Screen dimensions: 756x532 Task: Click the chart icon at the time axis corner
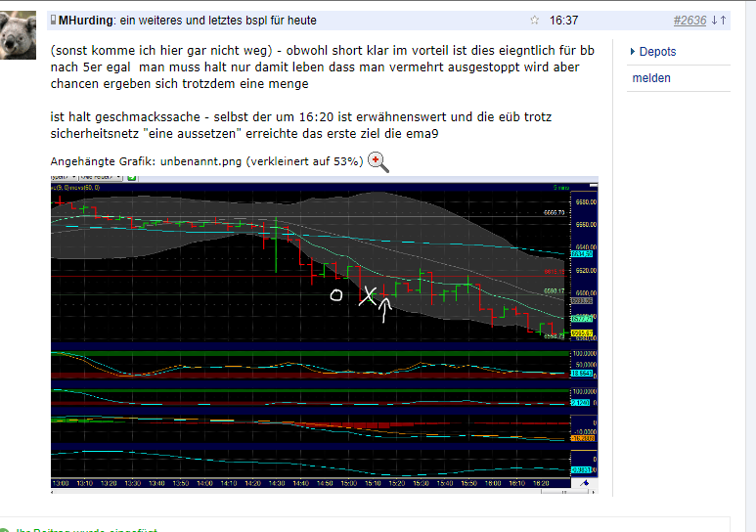click(x=584, y=483)
